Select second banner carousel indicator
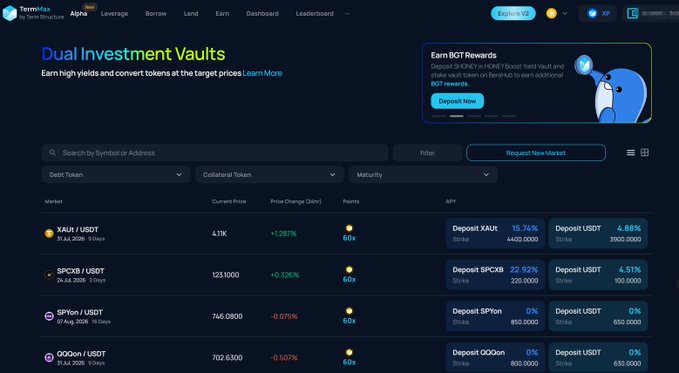The width and height of the screenshot is (679, 373). [x=456, y=116]
